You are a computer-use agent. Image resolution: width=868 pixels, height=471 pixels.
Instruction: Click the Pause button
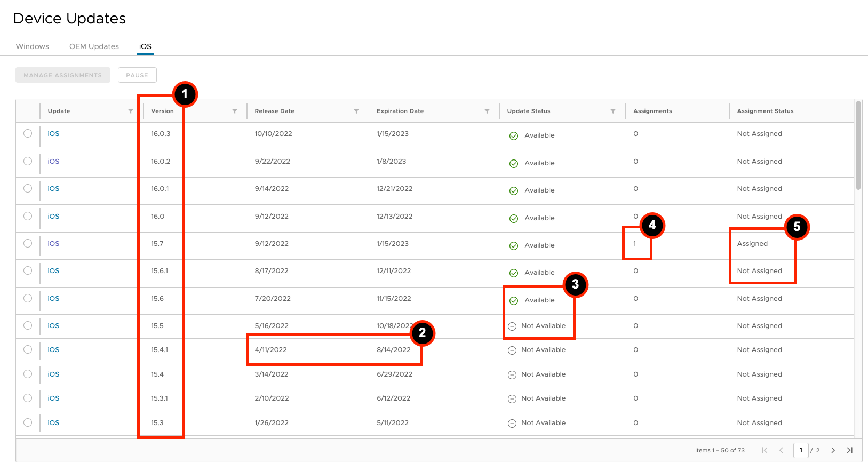point(137,75)
